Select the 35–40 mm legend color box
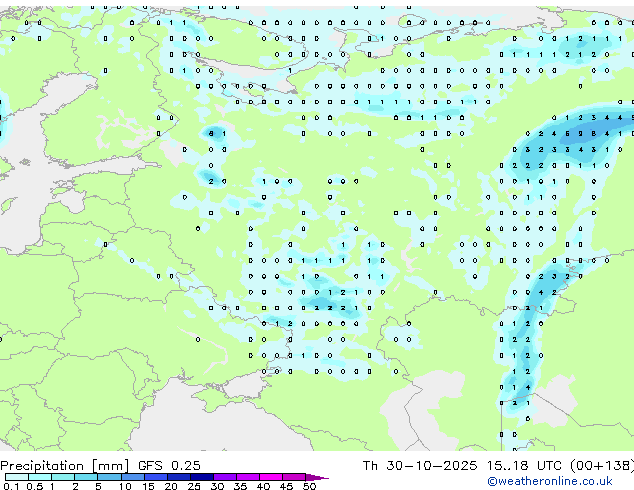This screenshot has width=634, height=490. (x=248, y=477)
